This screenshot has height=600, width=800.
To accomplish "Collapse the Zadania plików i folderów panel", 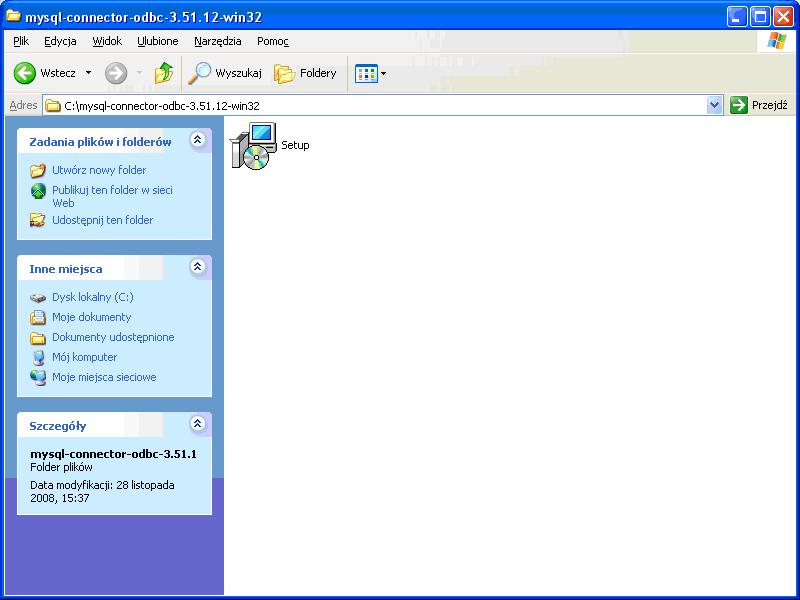I will pos(197,141).
